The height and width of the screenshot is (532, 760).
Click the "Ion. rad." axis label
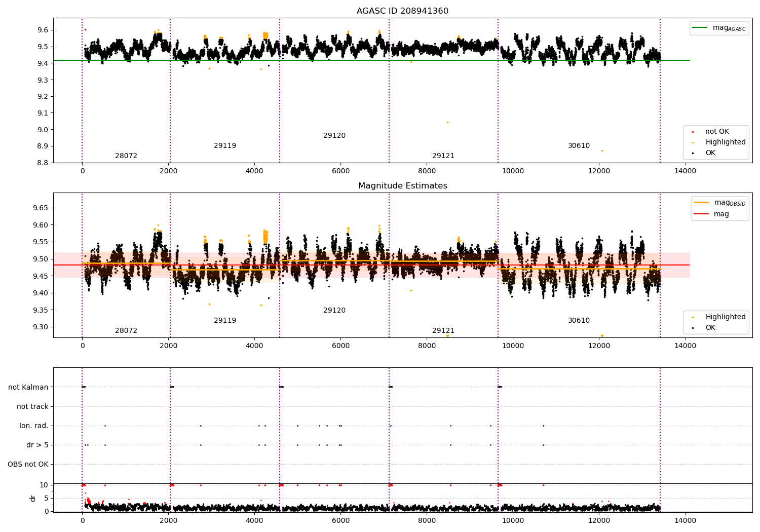pos(34,426)
